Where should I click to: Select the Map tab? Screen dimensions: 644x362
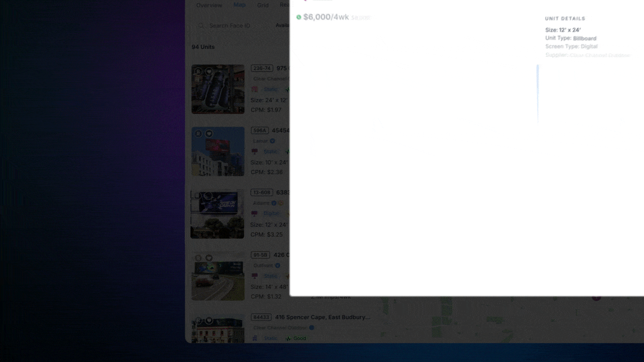point(239,5)
